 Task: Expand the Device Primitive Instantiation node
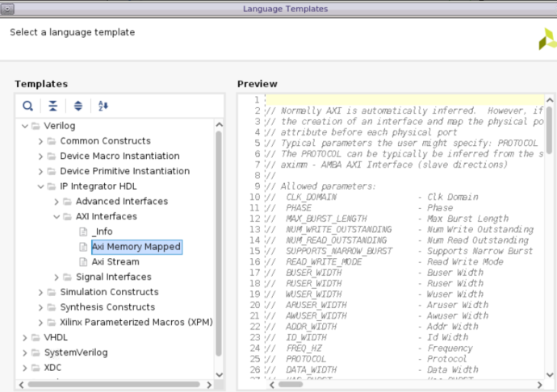[x=40, y=172]
